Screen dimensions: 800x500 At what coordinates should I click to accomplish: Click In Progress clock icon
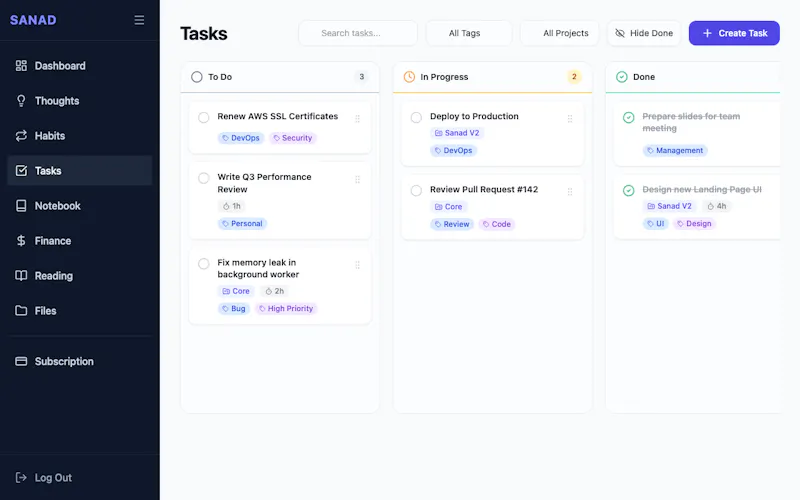[x=409, y=77]
